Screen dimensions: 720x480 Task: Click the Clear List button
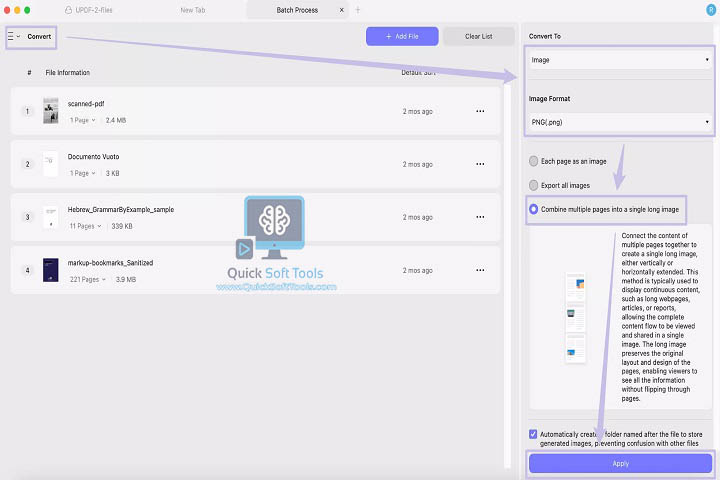click(x=478, y=36)
